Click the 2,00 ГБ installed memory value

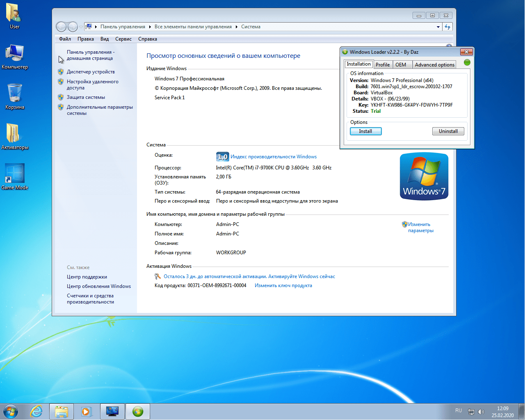[224, 177]
